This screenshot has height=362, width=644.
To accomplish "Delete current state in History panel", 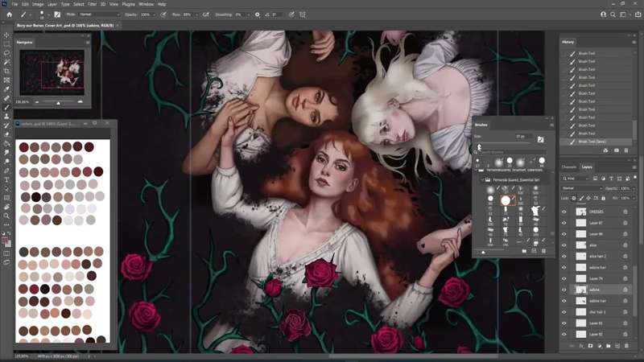I will [626, 150].
